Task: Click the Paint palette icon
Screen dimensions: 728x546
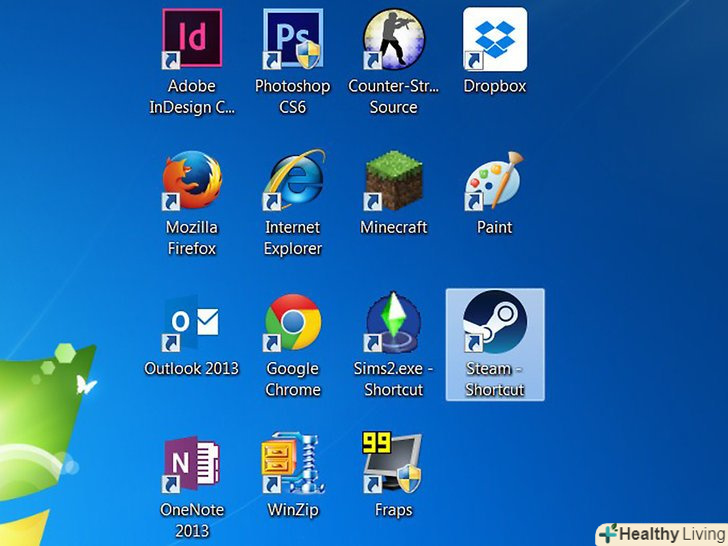Action: 494,180
